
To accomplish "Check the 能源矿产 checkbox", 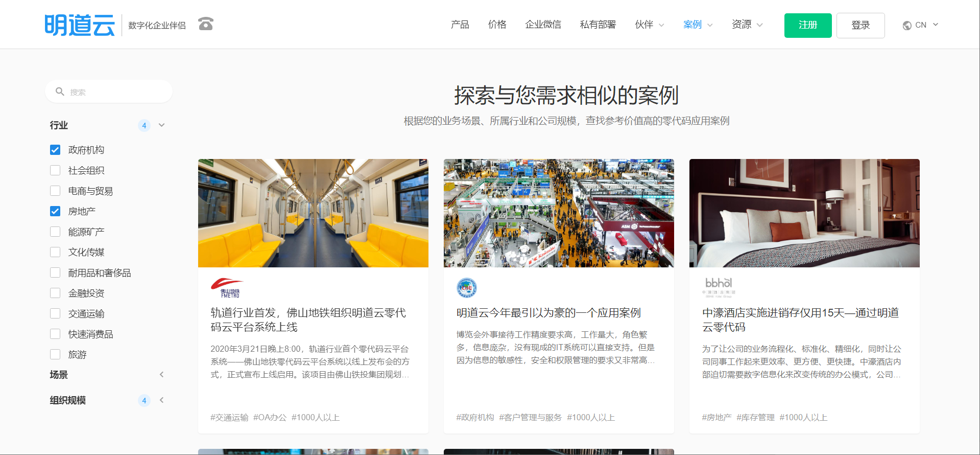I will (x=55, y=232).
